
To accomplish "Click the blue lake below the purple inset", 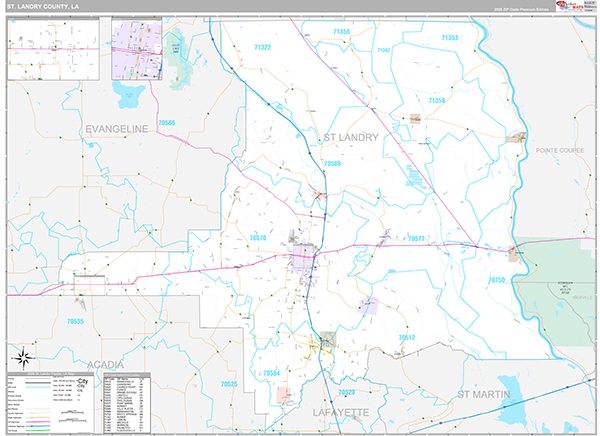I will pyautogui.click(x=129, y=95).
